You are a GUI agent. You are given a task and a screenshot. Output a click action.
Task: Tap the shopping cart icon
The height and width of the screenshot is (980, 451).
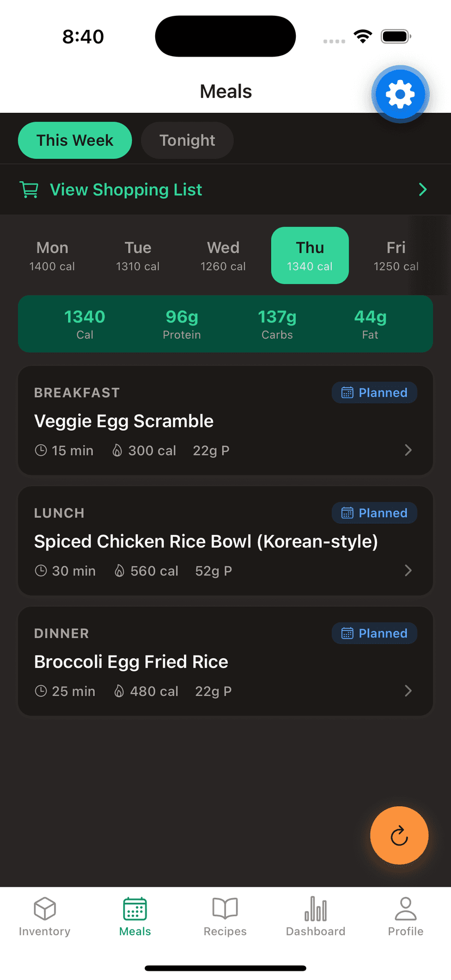tap(29, 189)
